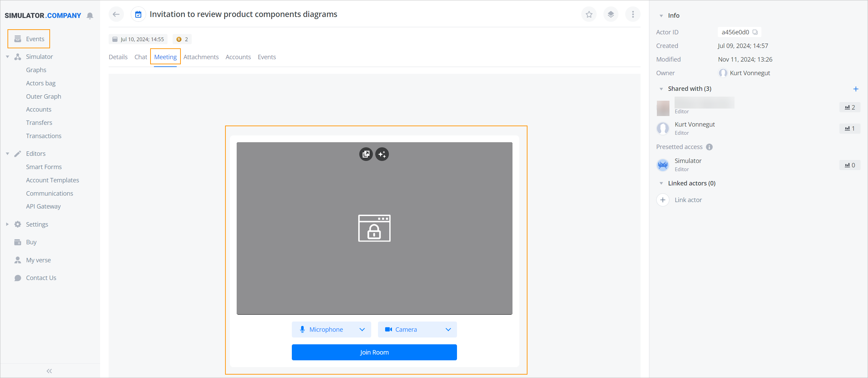This screenshot has width=868, height=378.
Task: Click the back arrow navigation icon
Action: (116, 14)
